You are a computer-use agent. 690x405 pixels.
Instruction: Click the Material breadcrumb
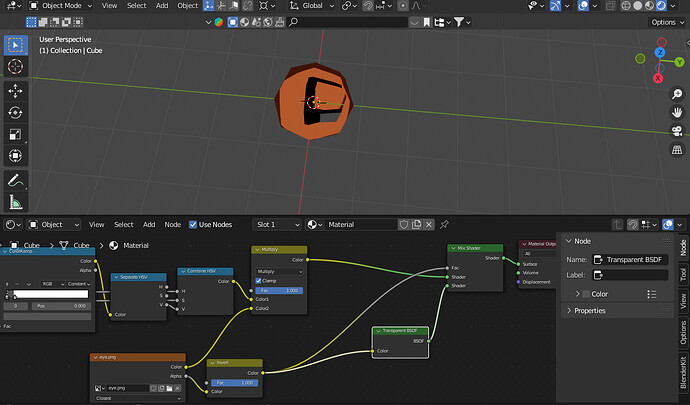coord(129,245)
